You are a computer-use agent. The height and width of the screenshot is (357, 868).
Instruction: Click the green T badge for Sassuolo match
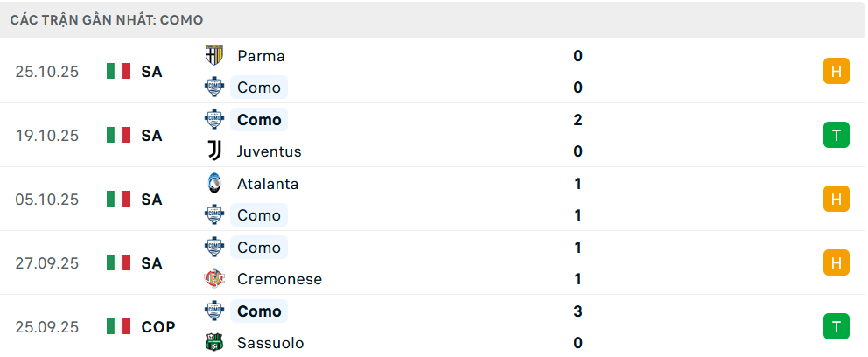tap(836, 326)
